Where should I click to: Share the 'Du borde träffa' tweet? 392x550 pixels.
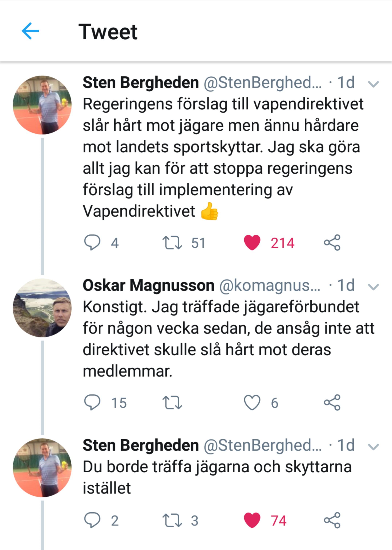(x=332, y=520)
